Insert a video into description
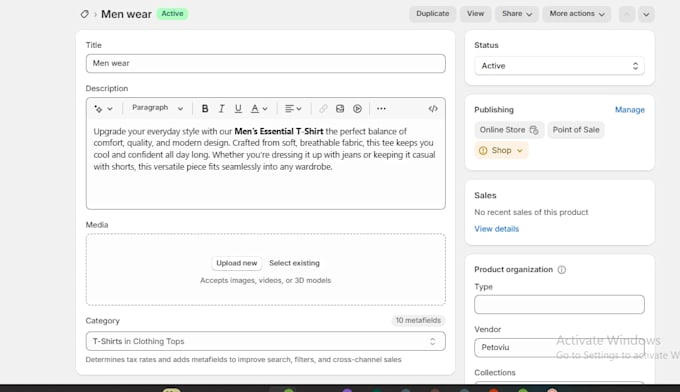Image resolution: width=680 pixels, height=392 pixels. click(x=357, y=109)
